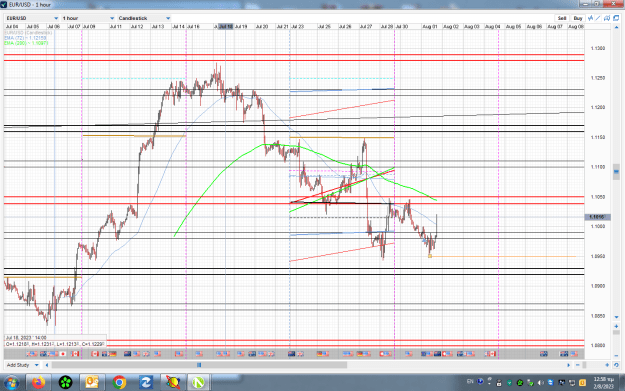Click the price axis scroll down arrow
The width and height of the screenshot is (625, 391).
[616, 317]
